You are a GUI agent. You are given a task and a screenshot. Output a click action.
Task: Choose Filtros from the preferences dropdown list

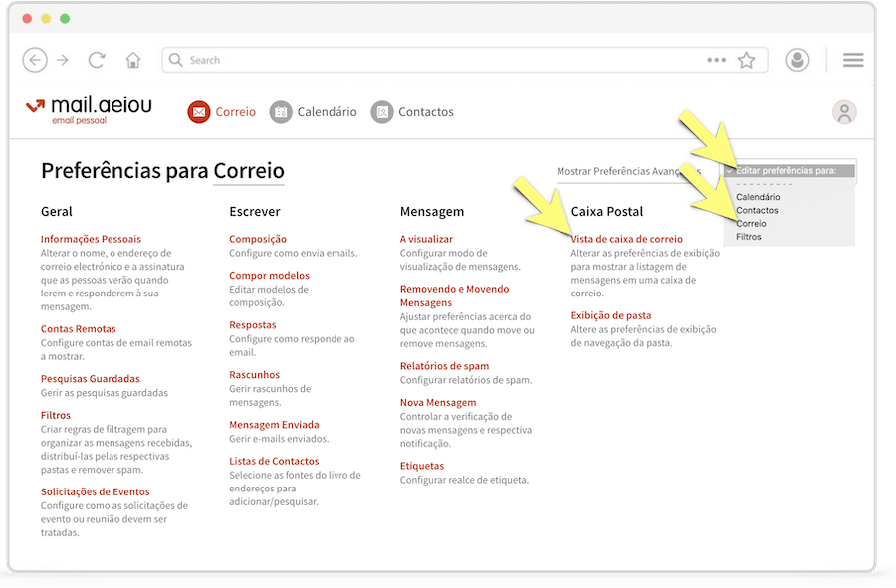pyautogui.click(x=749, y=237)
